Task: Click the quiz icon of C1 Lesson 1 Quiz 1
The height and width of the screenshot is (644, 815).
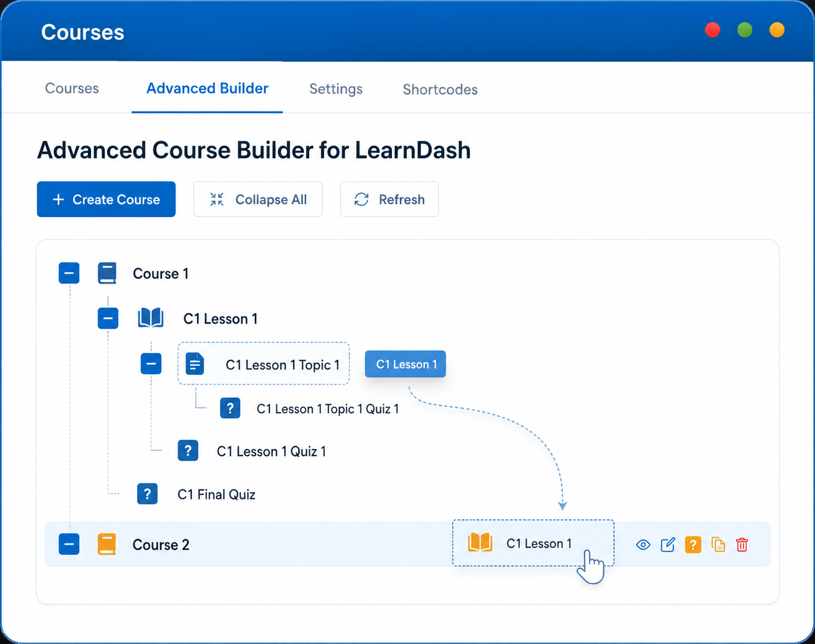Action: coord(188,451)
